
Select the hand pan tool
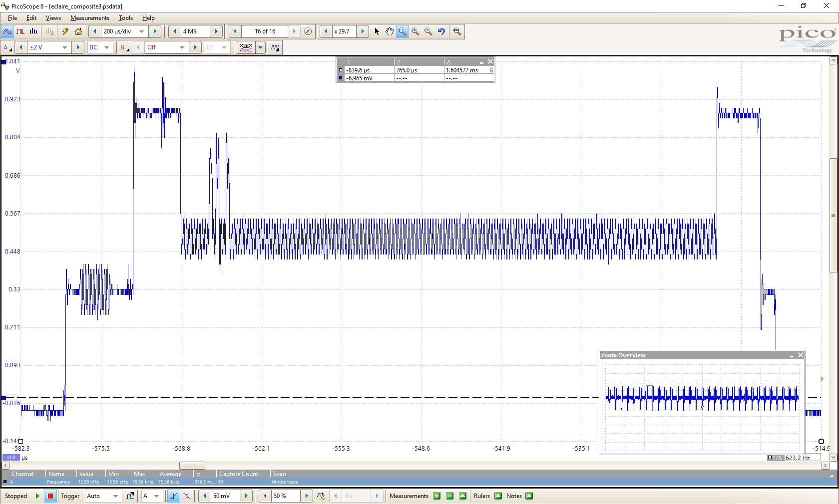point(390,31)
